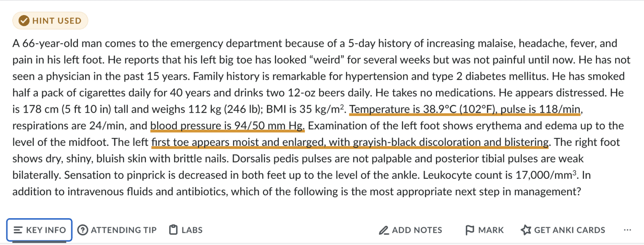Toggle the Mark flag for this question
Viewport: 644px width, 245px height.
point(484,230)
